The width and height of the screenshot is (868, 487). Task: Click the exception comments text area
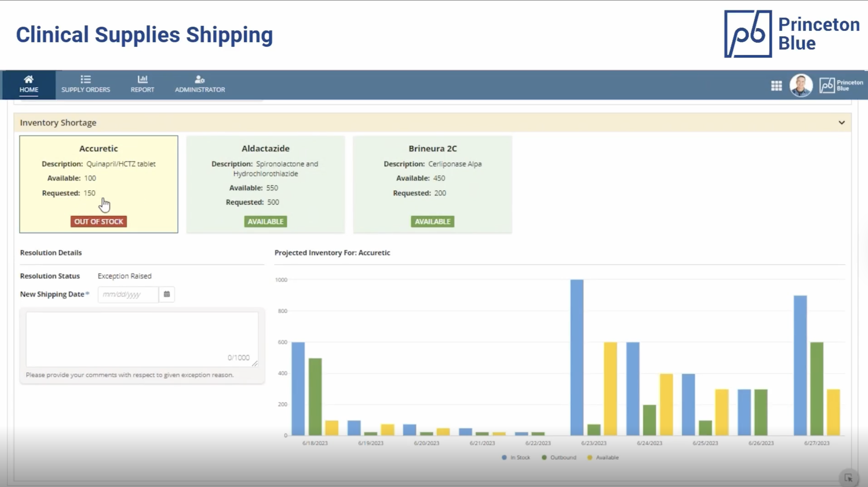142,339
